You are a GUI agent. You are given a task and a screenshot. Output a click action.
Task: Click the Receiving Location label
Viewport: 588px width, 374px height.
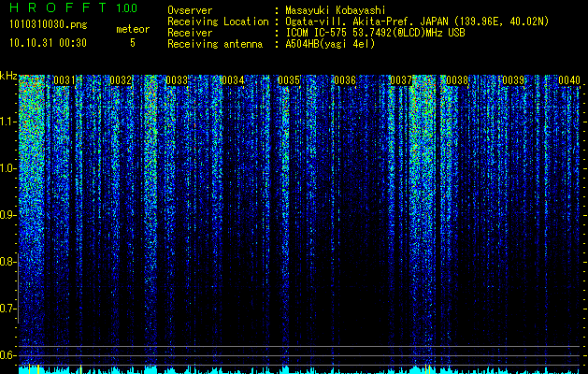pyautogui.click(x=218, y=22)
